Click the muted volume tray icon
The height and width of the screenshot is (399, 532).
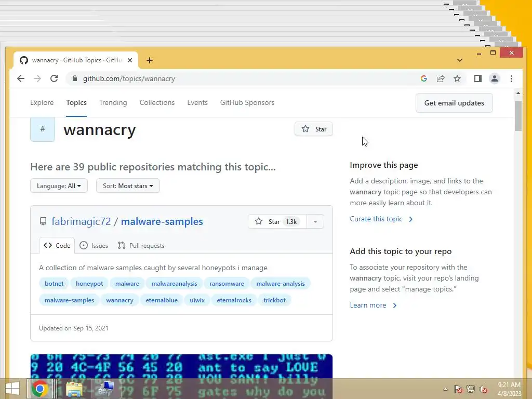483,389
